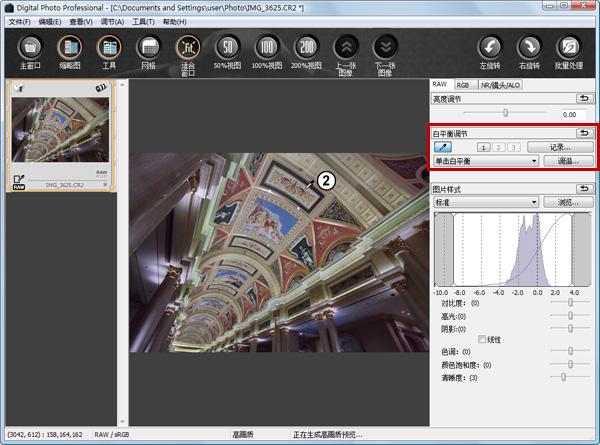
Task: Select white balance preset button 1
Action: 483,147
